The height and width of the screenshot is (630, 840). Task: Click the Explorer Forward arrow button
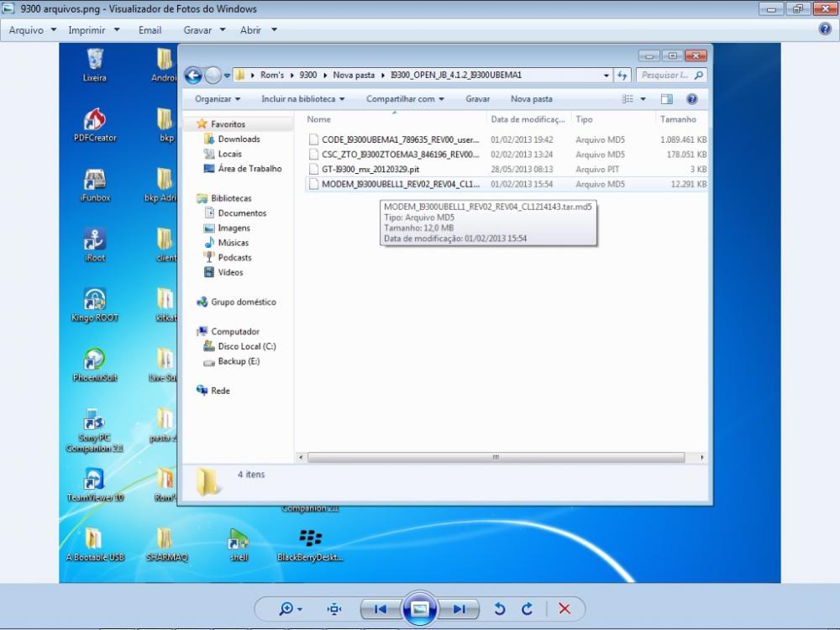click(213, 76)
